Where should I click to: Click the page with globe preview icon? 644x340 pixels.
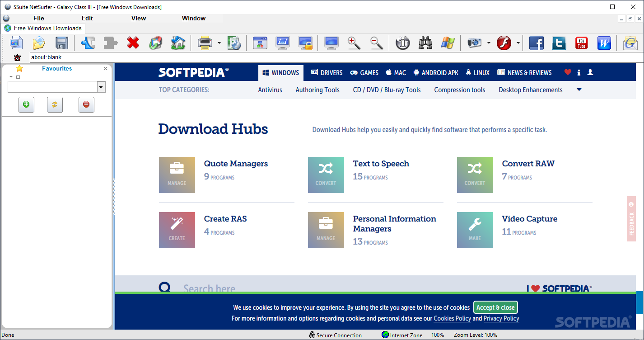pyautogui.click(x=233, y=43)
